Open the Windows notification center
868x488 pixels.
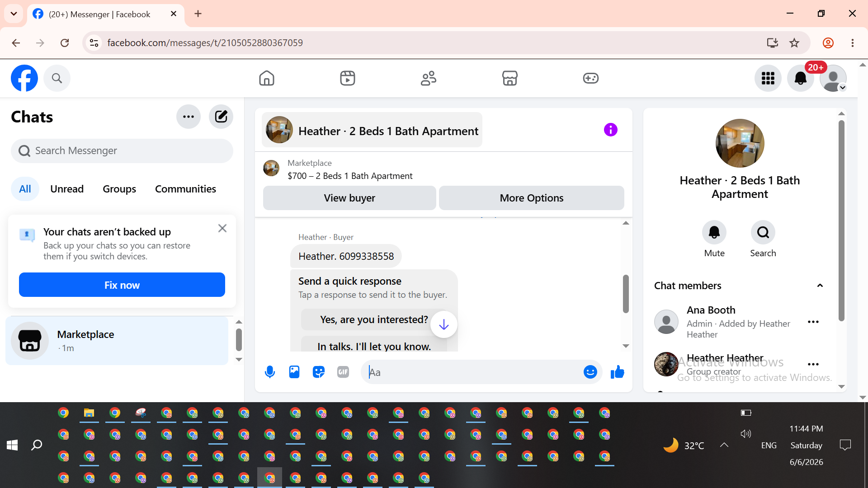pos(845,445)
